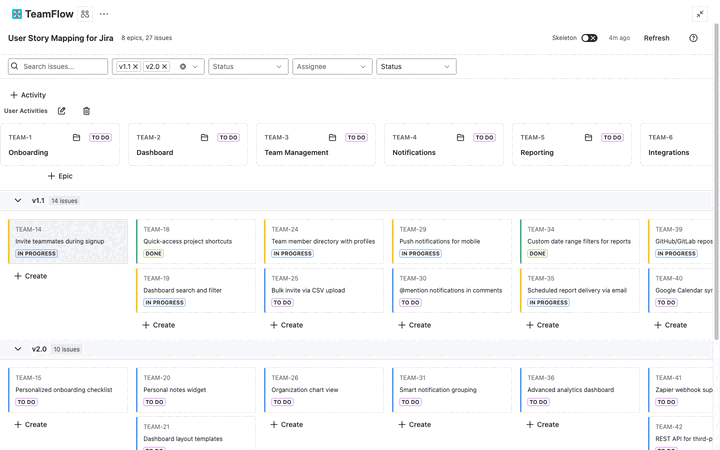Click IN PROGRESS badge on TEAM-14
This screenshot has width=720, height=450.
tap(36, 253)
